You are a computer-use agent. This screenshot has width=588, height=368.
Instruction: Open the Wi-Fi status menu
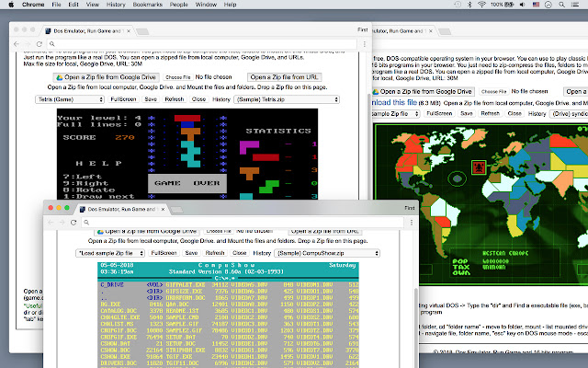pos(481,5)
